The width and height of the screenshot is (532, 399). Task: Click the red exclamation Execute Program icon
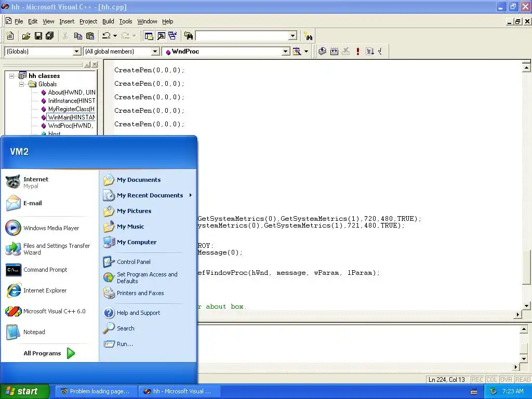(x=357, y=51)
